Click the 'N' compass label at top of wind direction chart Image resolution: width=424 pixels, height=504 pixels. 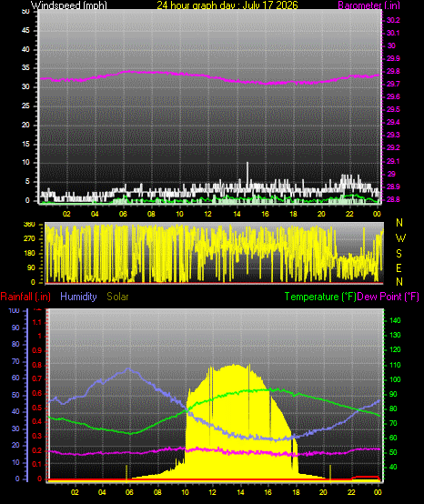[x=399, y=222]
